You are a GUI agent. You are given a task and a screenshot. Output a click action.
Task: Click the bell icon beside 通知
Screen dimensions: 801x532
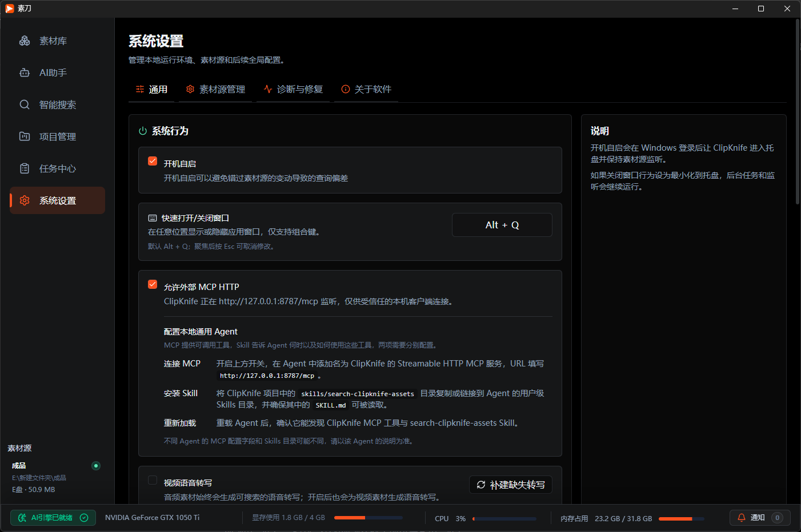[742, 518]
